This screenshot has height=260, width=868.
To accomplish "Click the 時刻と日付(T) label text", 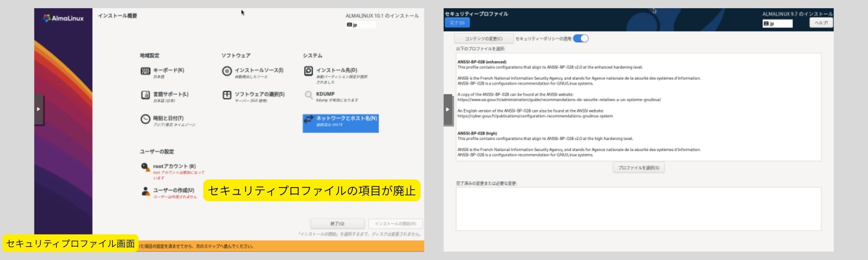I will [168, 118].
